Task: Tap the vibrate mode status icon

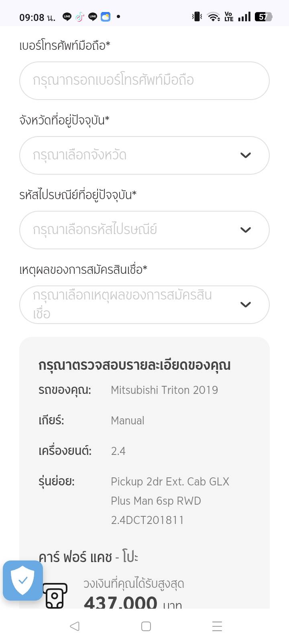Action: (x=197, y=17)
